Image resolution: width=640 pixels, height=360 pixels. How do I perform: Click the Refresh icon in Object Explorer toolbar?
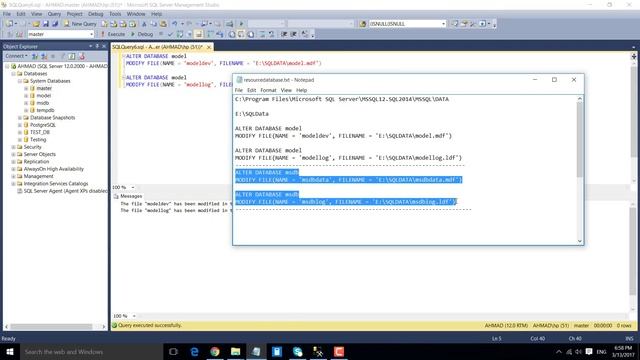coord(72,56)
